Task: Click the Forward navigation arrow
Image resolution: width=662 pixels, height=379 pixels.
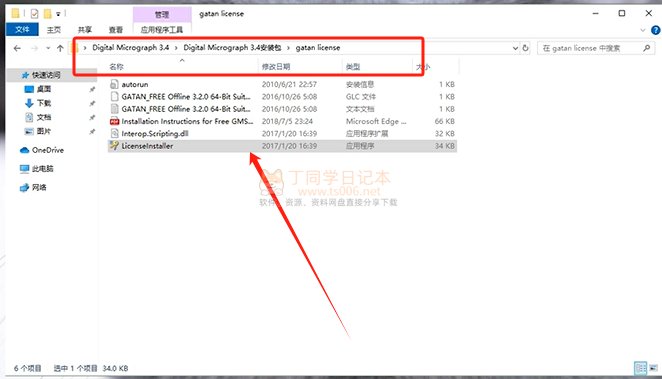Action: (x=35, y=48)
